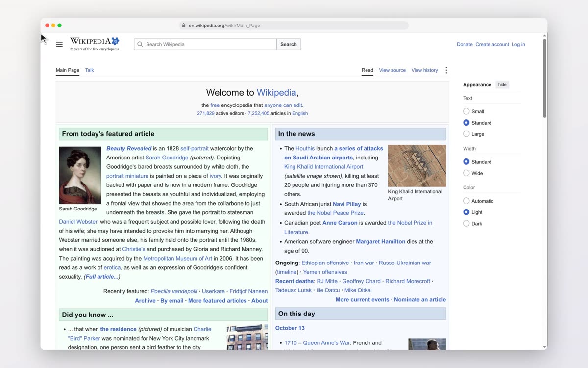Open the Christie's link
The width and height of the screenshot is (588, 368).
coord(134,249)
